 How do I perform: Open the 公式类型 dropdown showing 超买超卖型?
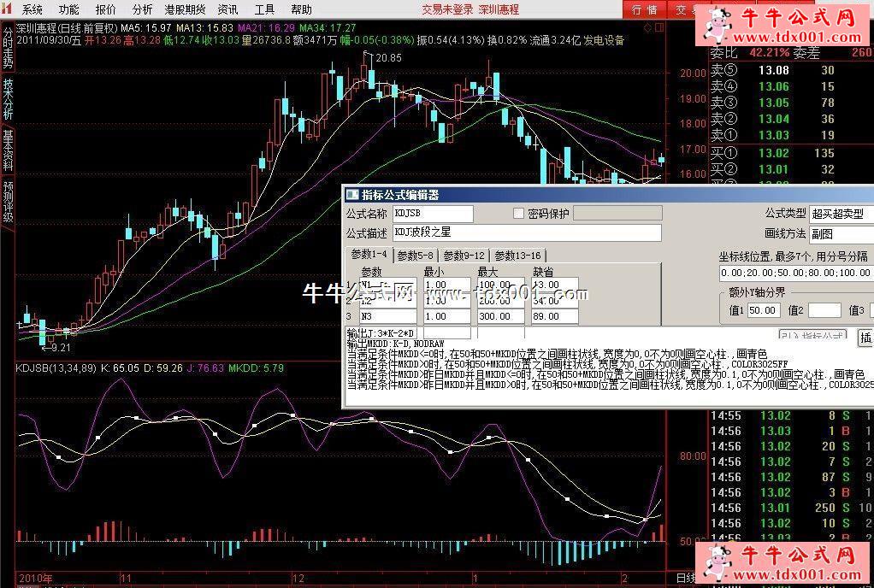coord(842,214)
